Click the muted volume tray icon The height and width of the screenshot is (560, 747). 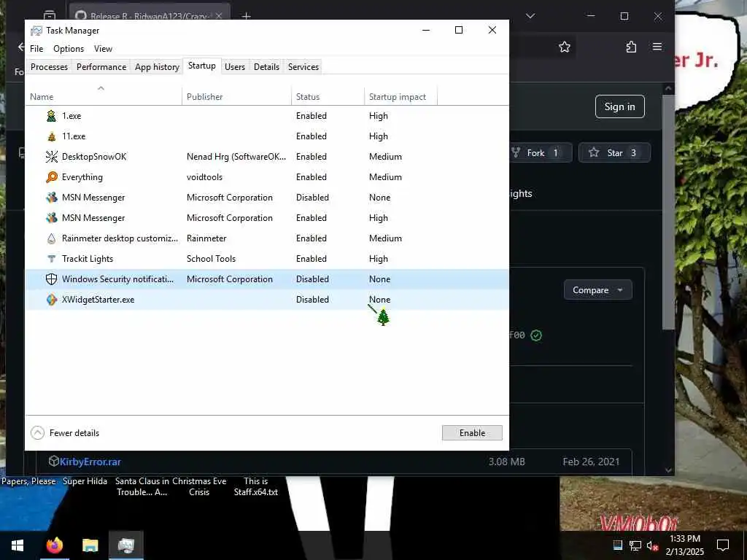pos(652,545)
